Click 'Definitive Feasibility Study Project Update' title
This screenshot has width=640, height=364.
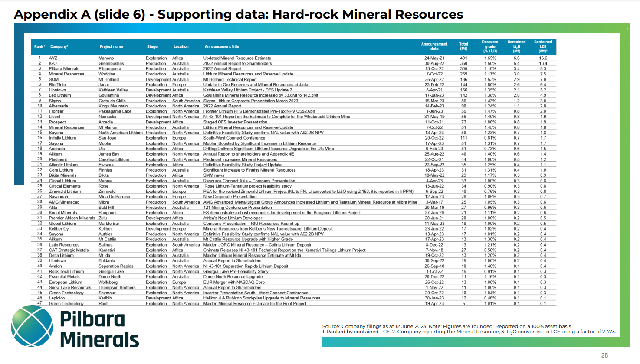tap(243, 165)
